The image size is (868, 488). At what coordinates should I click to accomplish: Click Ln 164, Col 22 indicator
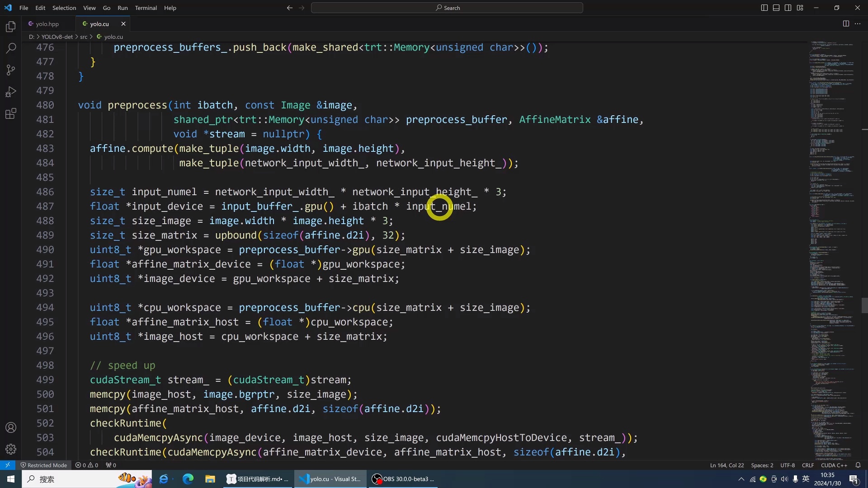(x=726, y=465)
